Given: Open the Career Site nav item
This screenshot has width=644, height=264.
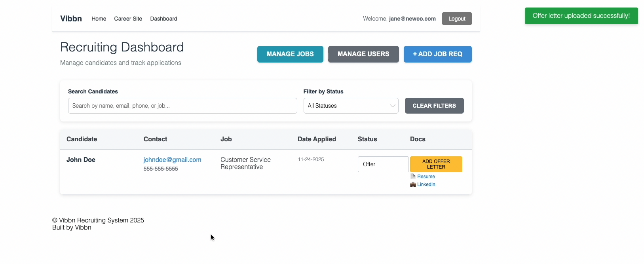Looking at the screenshot, I should click(128, 19).
